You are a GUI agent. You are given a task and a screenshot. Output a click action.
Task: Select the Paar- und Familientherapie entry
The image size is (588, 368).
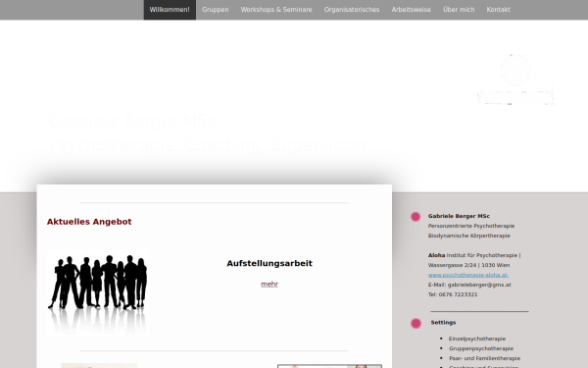coord(484,358)
